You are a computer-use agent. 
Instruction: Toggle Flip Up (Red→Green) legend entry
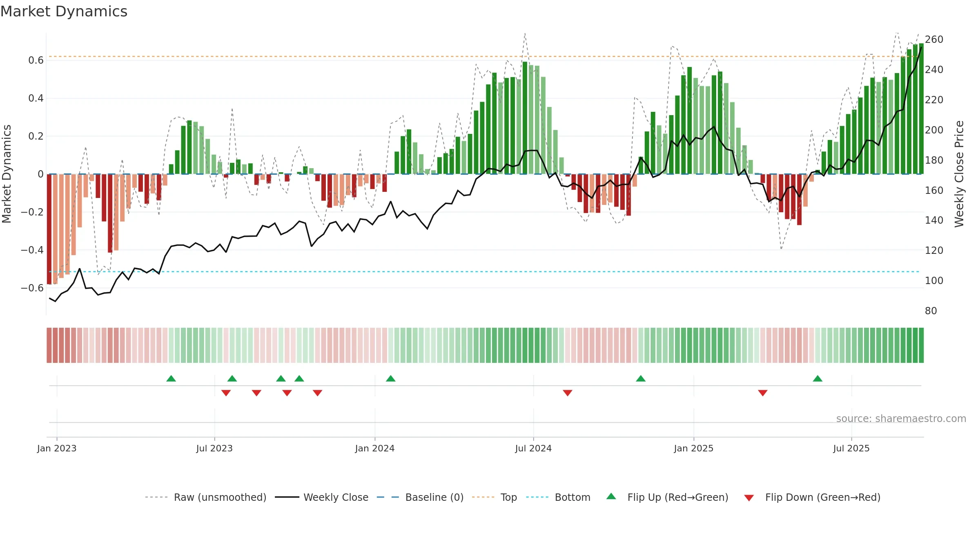667,497
